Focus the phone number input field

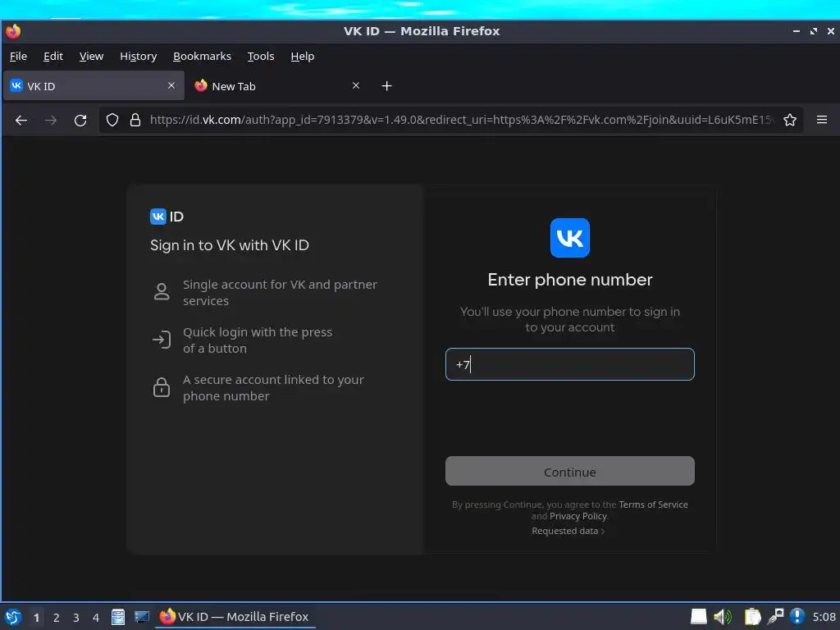coord(569,364)
